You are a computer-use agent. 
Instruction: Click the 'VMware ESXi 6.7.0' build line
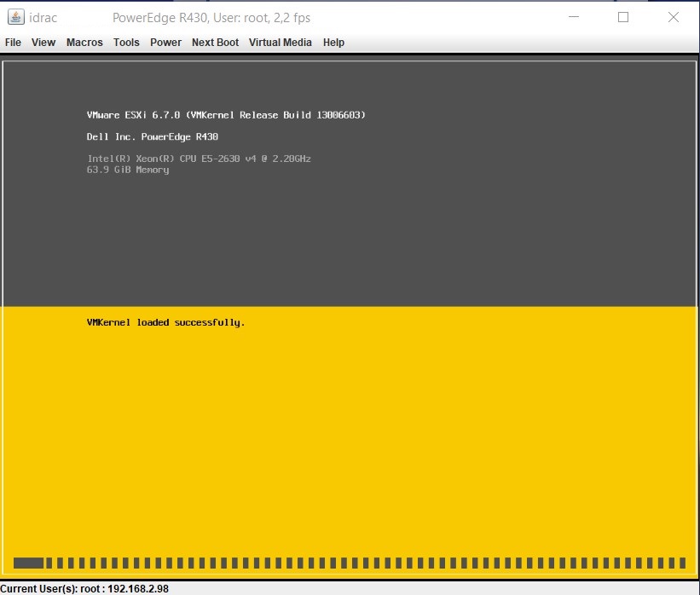[x=226, y=115]
